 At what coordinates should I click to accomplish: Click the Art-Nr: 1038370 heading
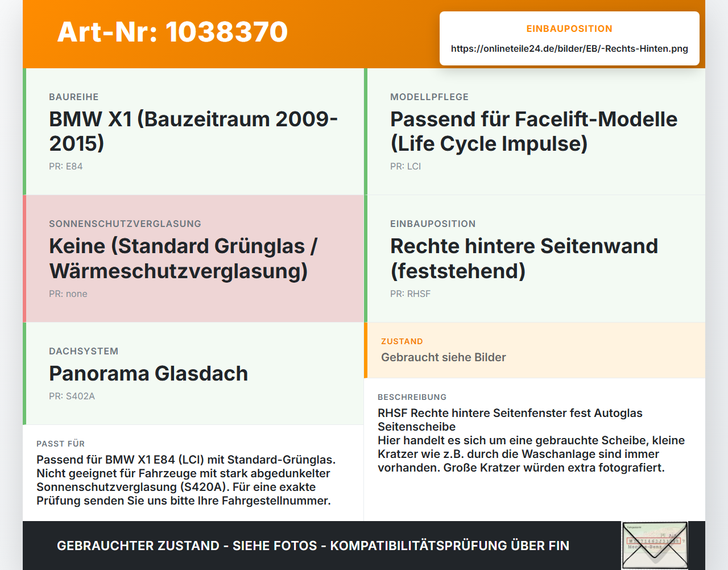pyautogui.click(x=172, y=32)
